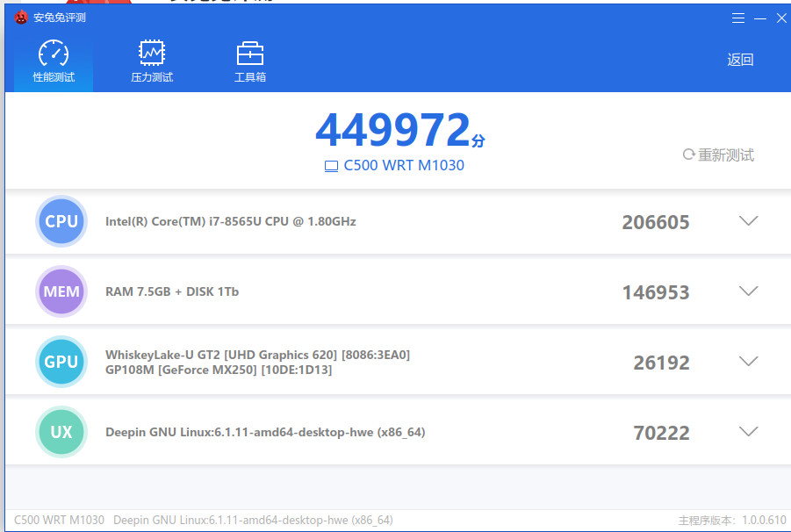Open the 工具箱 toolbox tab
The width and height of the screenshot is (791, 532).
coord(249,61)
